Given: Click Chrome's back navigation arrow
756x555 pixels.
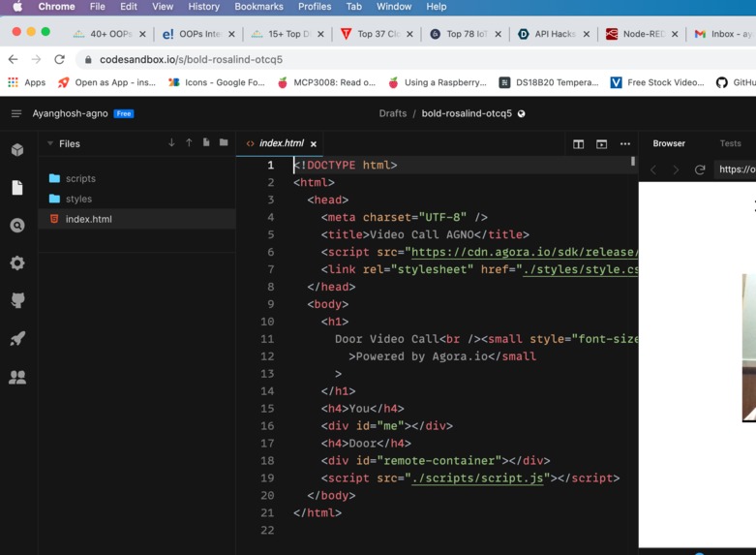Looking at the screenshot, I should [13, 59].
